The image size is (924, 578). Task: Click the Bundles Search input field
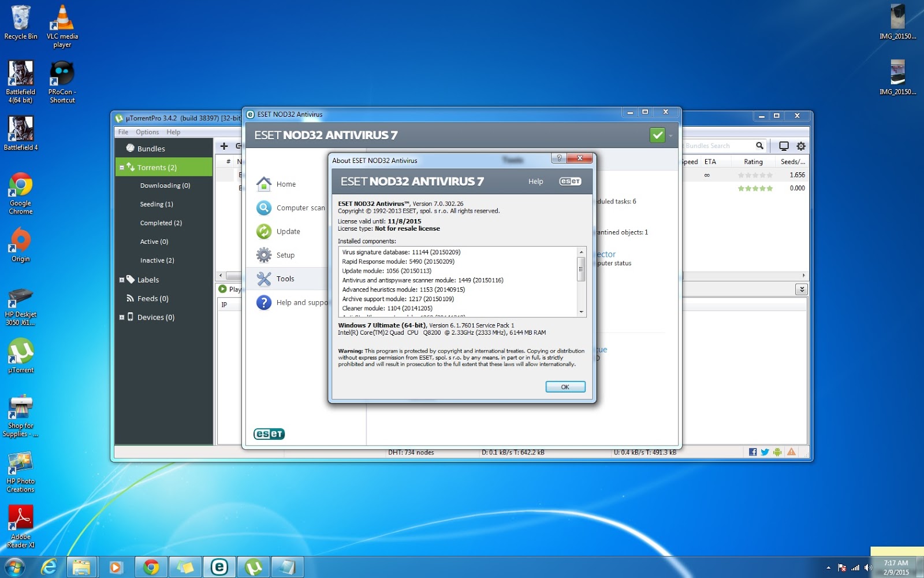[x=718, y=146]
